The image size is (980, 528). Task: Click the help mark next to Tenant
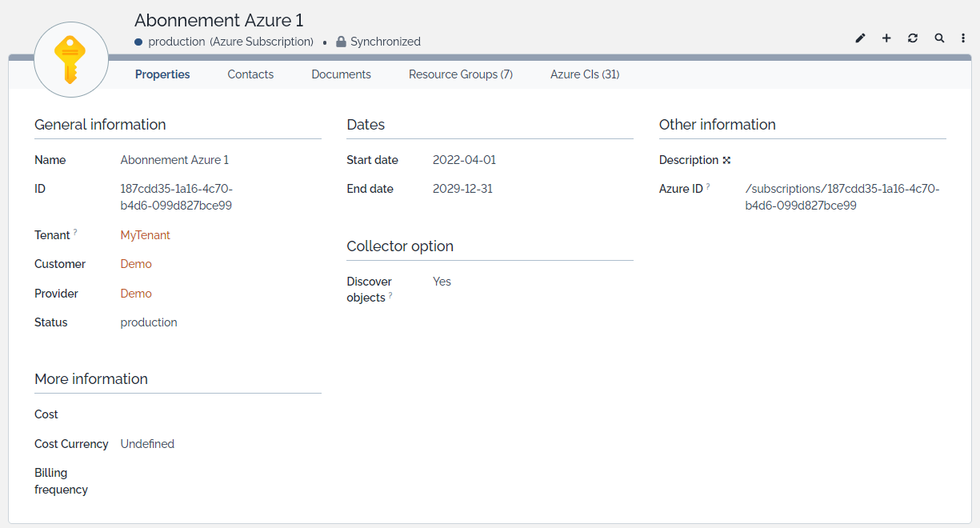pyautogui.click(x=75, y=233)
